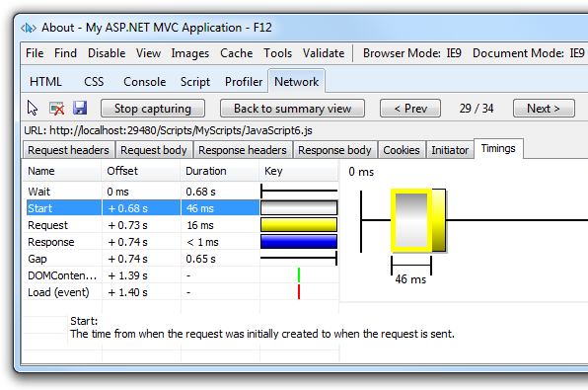
Task: Click the red Load event marker line
Action: point(299,291)
